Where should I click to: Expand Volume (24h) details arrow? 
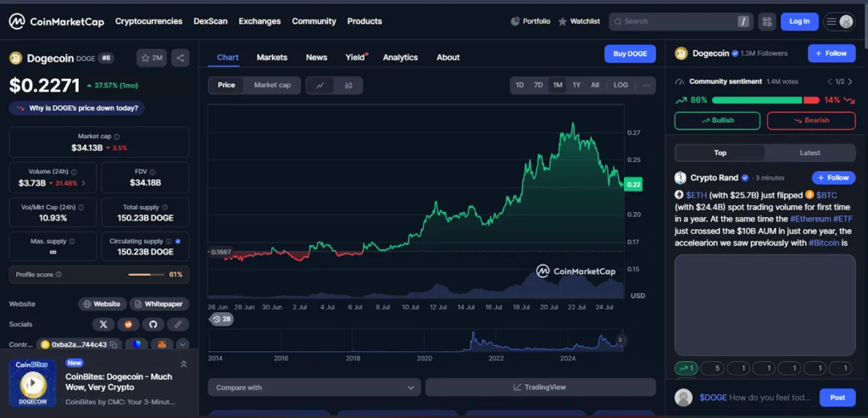pyautogui.click(x=84, y=183)
